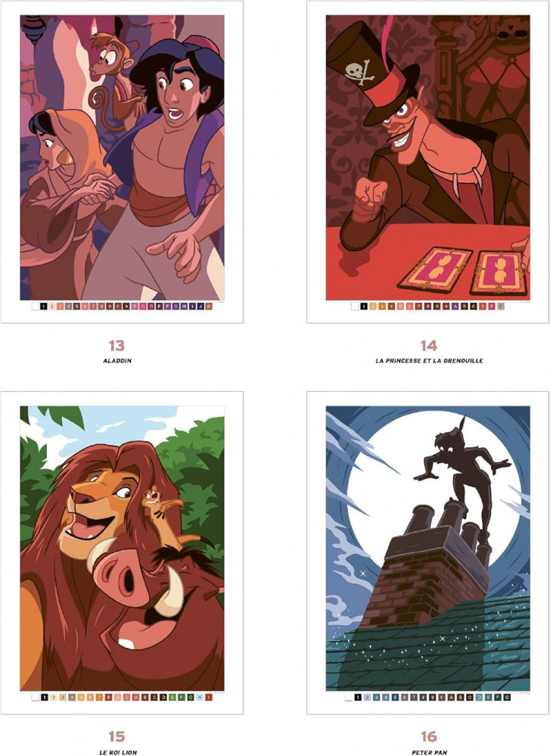Viewport: 550px width, 756px height.
Task: Open the Peter Pan silhouette illustration
Action: point(428,548)
